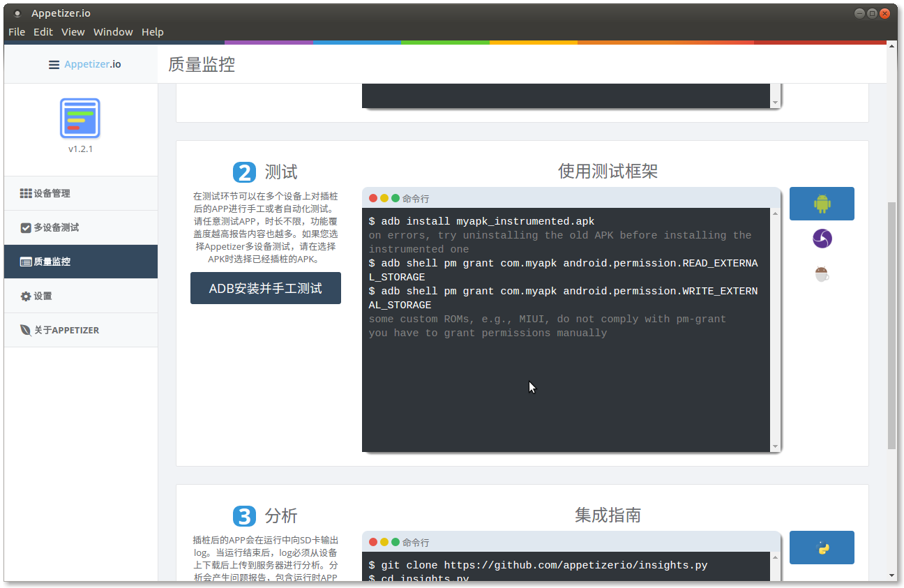Click the 'some custom ROMs' comment line
Screen dimensions: 904x588
(548, 319)
